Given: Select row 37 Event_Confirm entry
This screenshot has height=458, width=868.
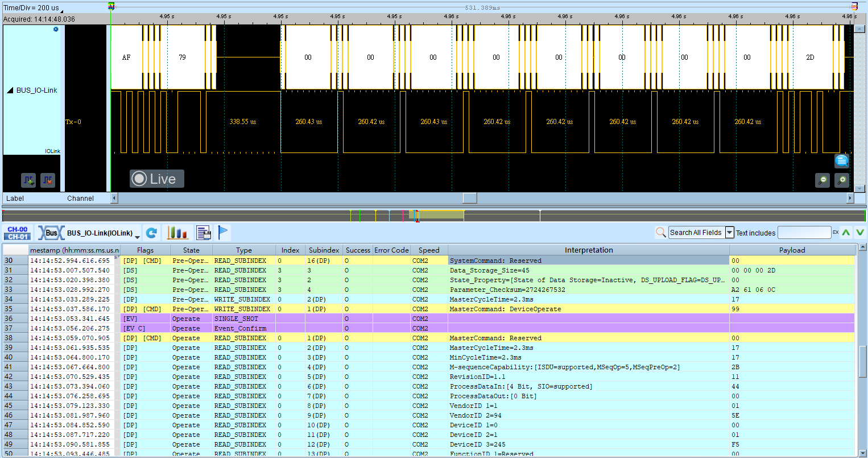Looking at the screenshot, I should coord(429,328).
